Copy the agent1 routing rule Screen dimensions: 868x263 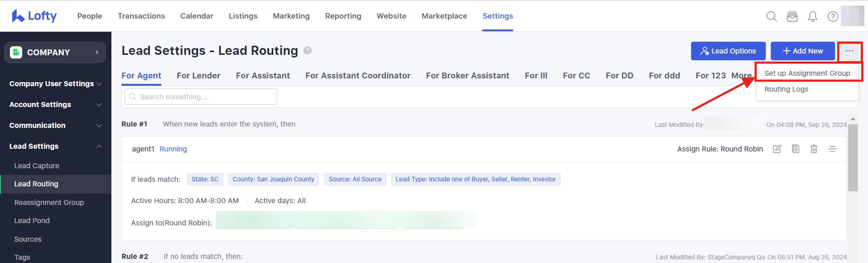tap(796, 149)
